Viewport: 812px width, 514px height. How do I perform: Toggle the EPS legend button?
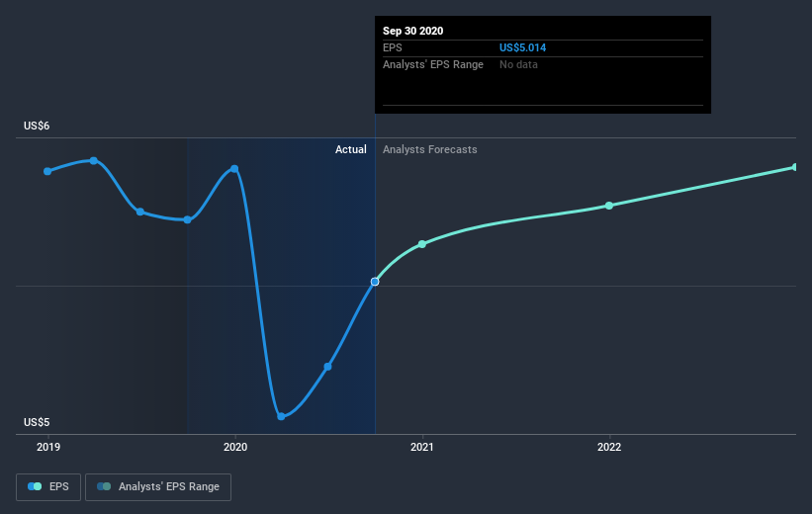click(x=48, y=487)
